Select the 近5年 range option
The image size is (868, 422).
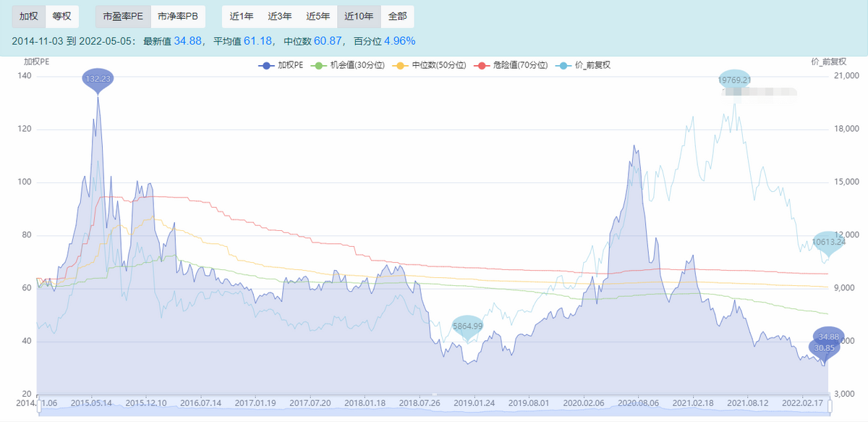pos(318,15)
